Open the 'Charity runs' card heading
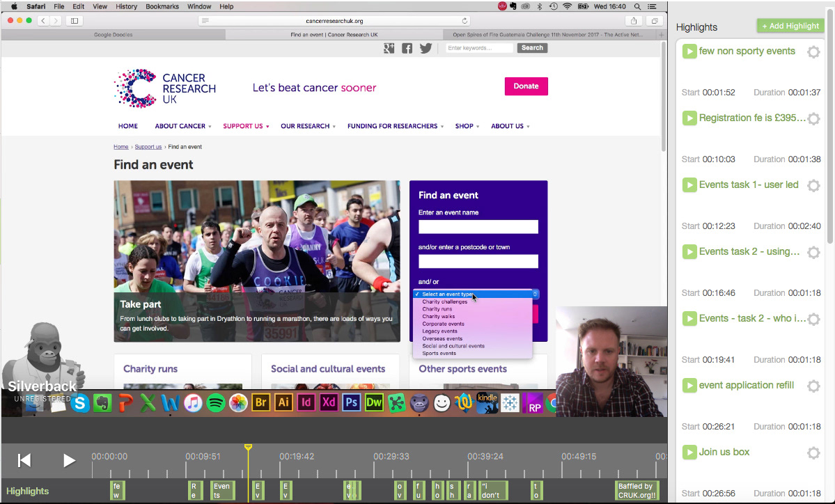The width and height of the screenshot is (835, 504). click(x=150, y=369)
